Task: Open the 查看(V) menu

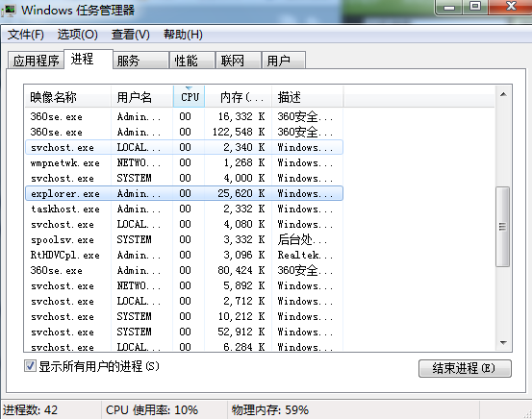Action: coord(131,35)
